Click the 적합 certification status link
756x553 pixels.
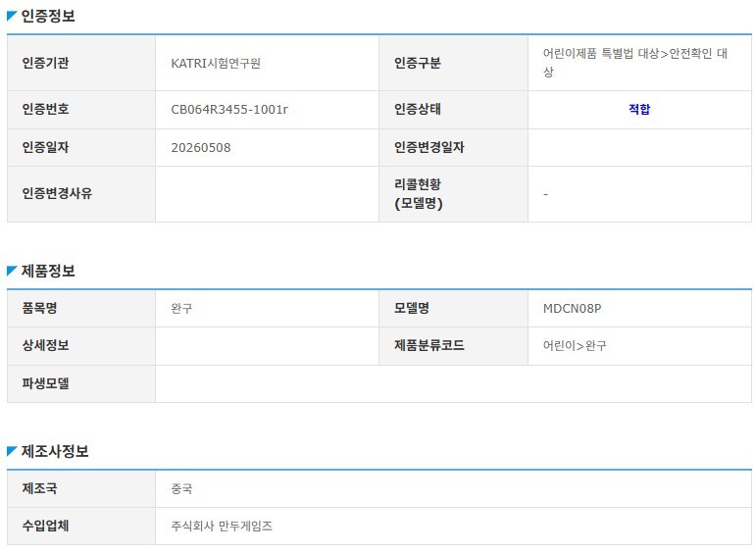[x=639, y=110]
